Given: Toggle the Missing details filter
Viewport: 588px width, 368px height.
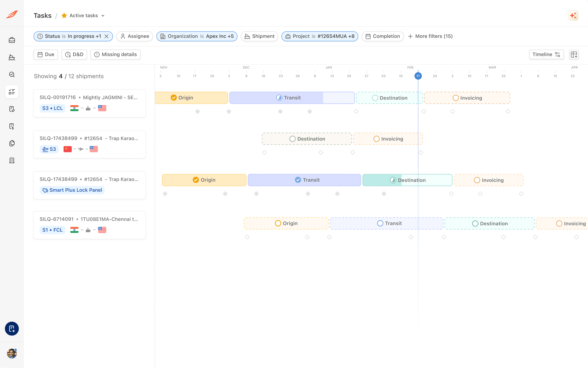Looking at the screenshot, I should pyautogui.click(x=115, y=54).
